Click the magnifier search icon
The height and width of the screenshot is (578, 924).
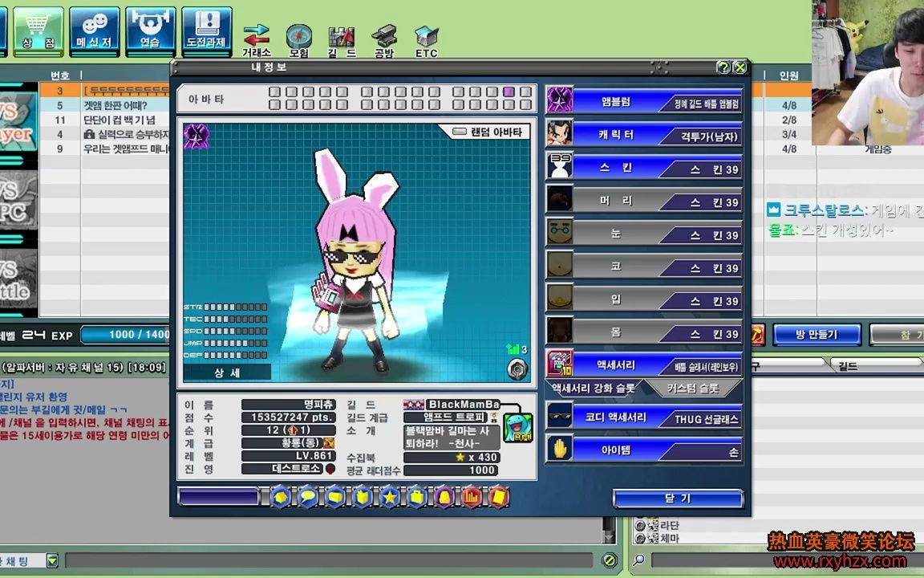[638, 560]
